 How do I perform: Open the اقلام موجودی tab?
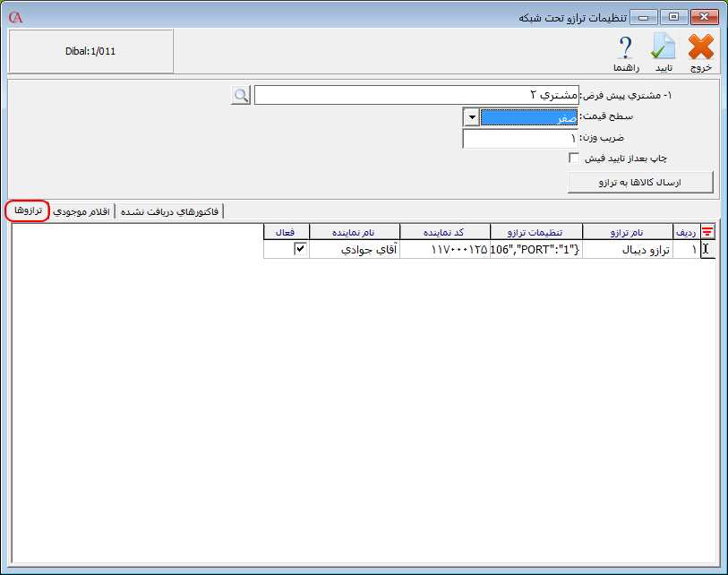click(x=81, y=211)
